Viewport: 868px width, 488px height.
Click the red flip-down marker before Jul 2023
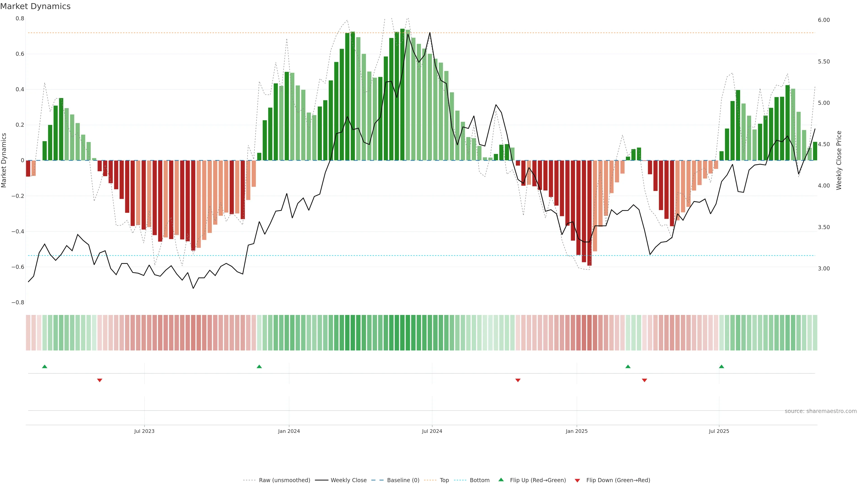click(99, 380)
